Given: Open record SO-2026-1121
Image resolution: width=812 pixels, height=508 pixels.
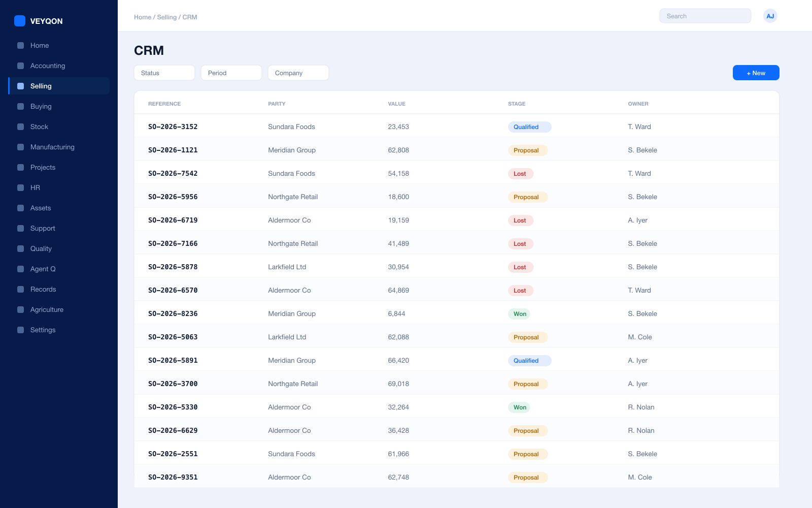Looking at the screenshot, I should coord(173,150).
